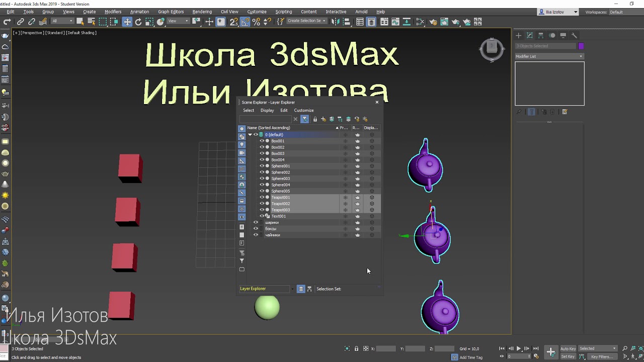Open the Create Selection Set dropdown
The height and width of the screenshot is (362, 644).
point(306,21)
